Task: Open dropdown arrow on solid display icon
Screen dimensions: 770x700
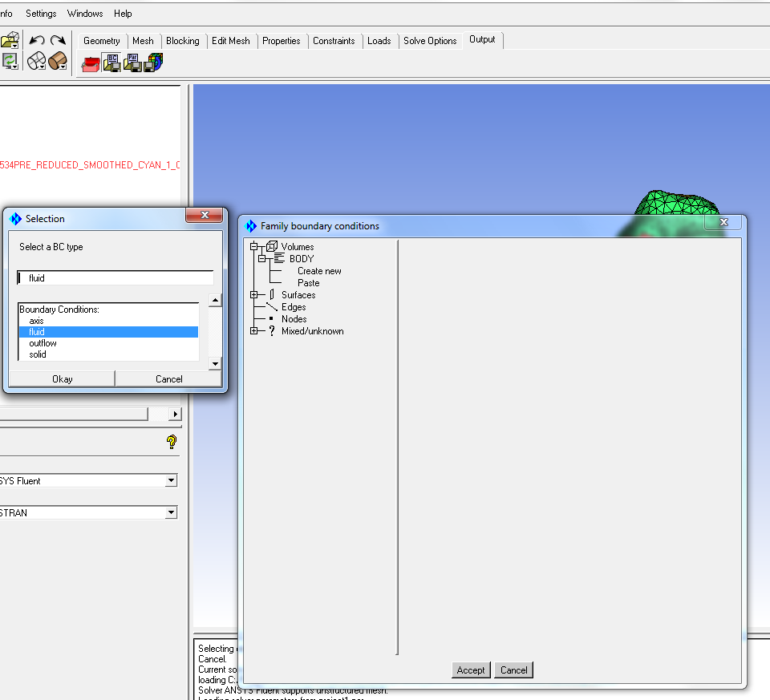Action: [64, 67]
